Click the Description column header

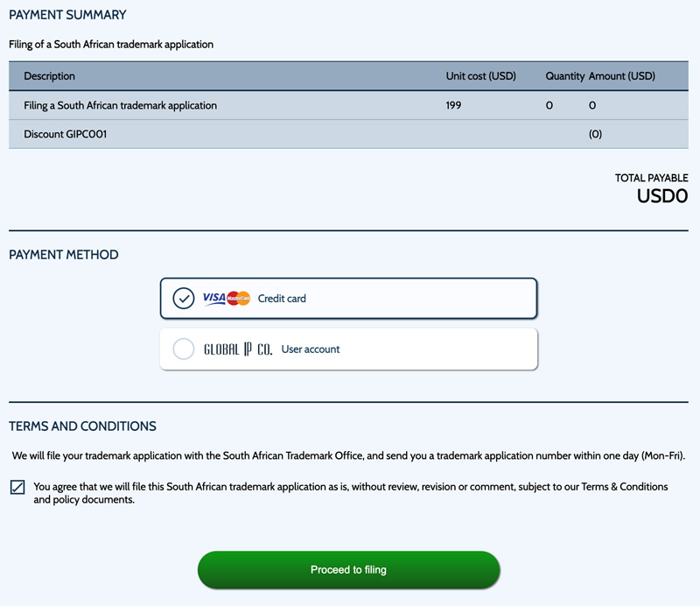pos(50,76)
